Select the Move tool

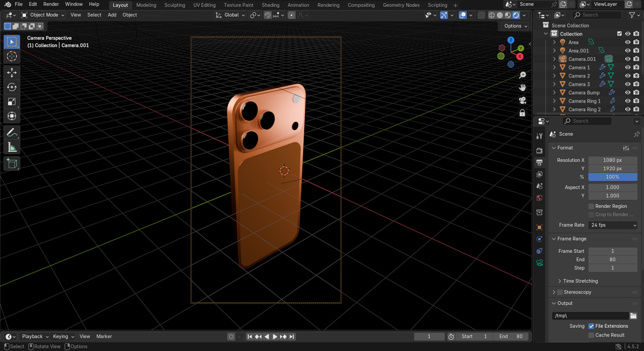(x=12, y=72)
